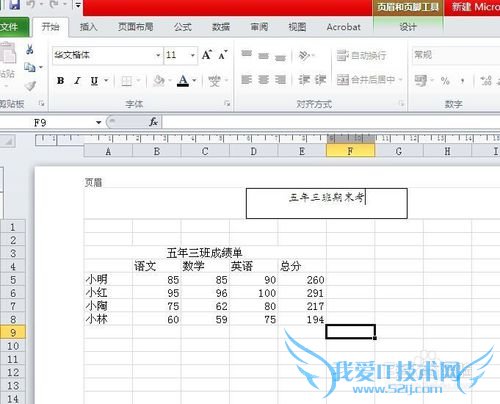
Task: Switch to the 开始 Home tab
Action: click(50, 27)
